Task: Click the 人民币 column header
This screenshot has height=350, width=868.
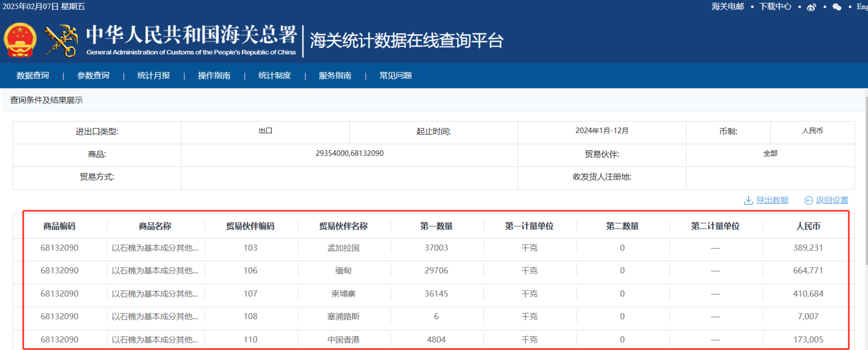Action: [x=808, y=226]
